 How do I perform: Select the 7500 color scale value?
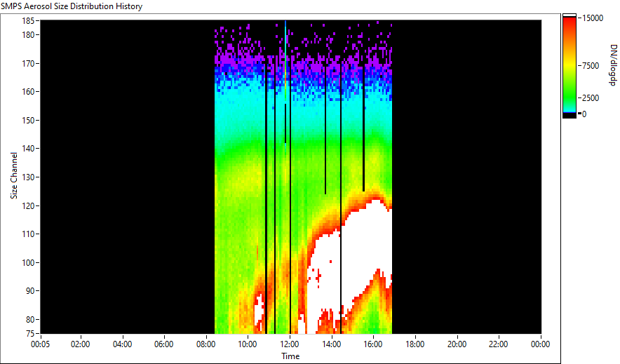tap(591, 66)
